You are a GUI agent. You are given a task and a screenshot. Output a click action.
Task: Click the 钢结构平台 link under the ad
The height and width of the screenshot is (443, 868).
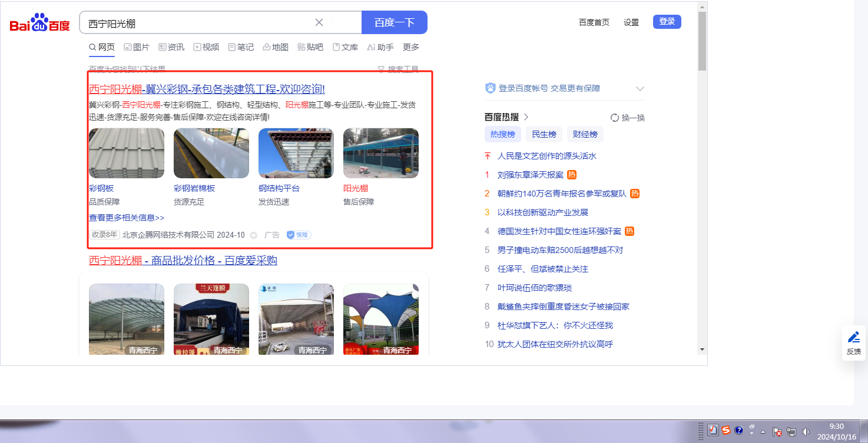pos(279,188)
